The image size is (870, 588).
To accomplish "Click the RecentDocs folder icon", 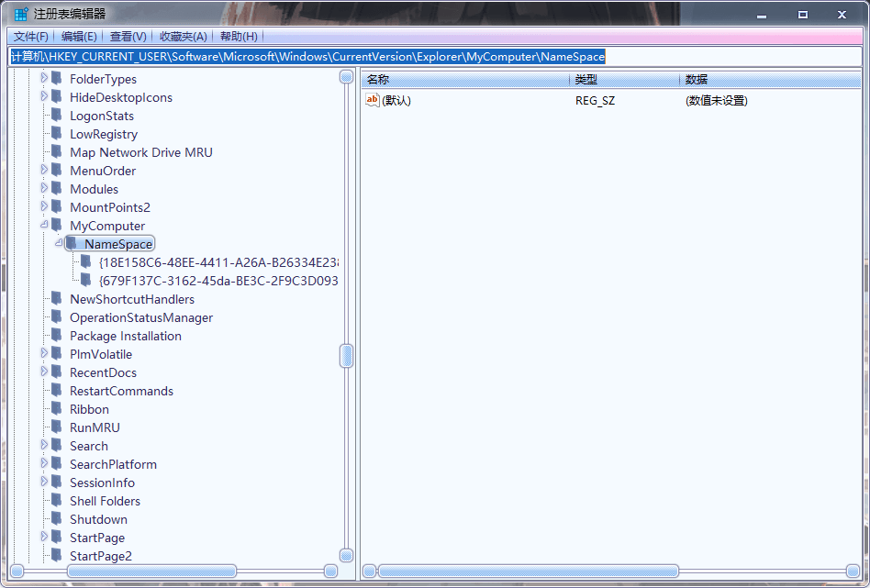I will [57, 372].
